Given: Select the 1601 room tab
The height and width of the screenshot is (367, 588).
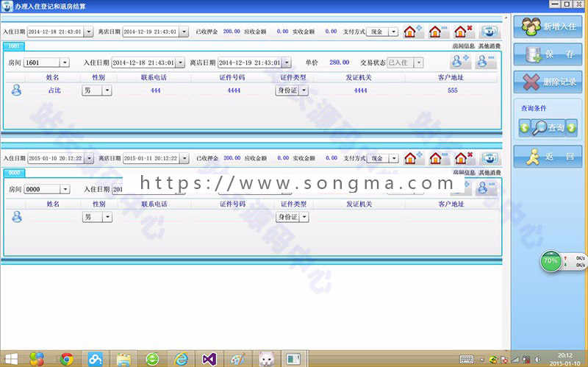Looking at the screenshot, I should tap(14, 46).
